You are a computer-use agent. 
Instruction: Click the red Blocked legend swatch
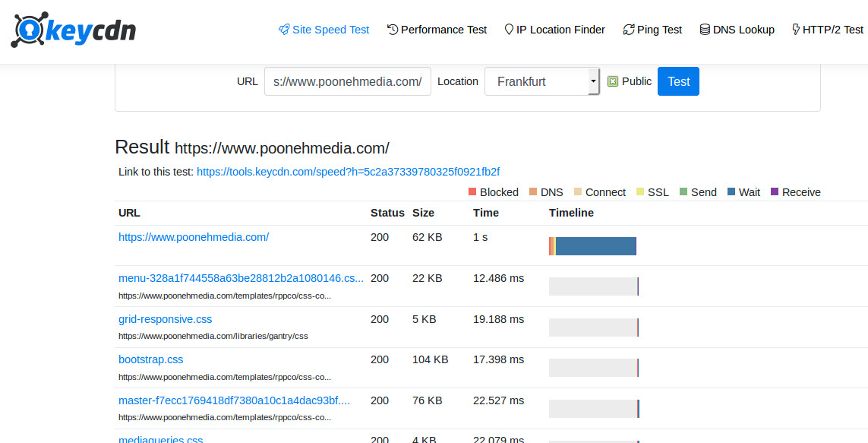472,191
